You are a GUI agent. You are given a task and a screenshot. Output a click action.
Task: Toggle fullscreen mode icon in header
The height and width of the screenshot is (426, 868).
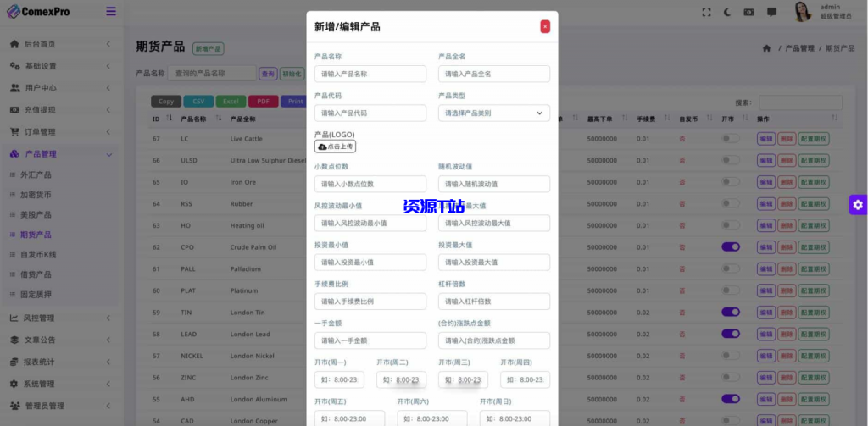coord(706,12)
